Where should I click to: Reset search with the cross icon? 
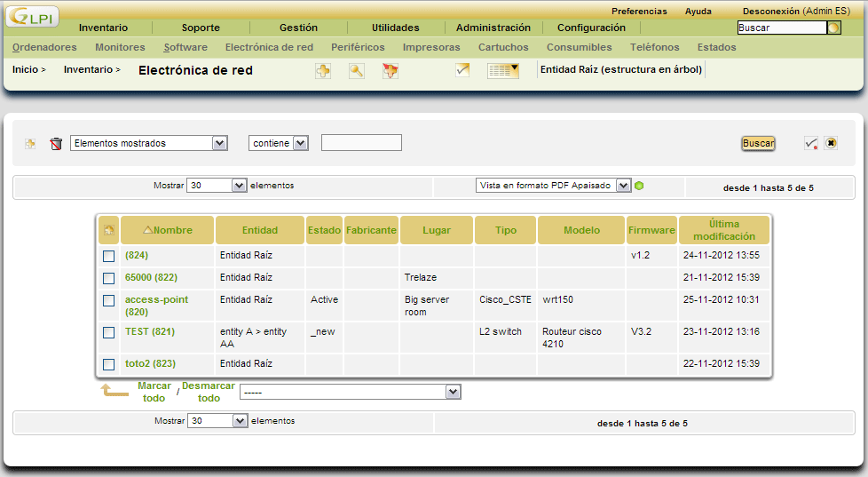[x=831, y=143]
